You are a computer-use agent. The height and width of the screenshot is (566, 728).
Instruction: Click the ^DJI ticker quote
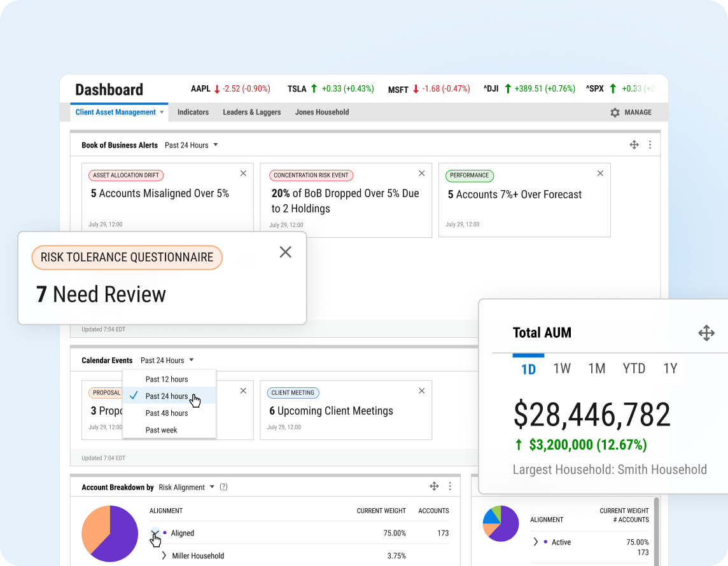(x=529, y=88)
